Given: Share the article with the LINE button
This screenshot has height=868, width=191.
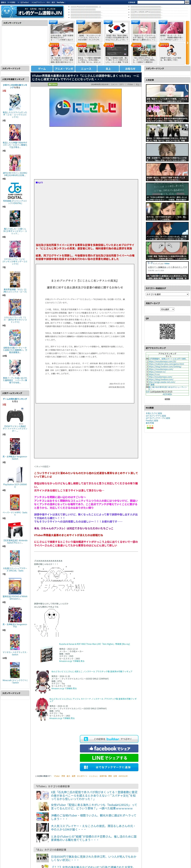Looking at the screenshot, I should (x=109, y=758).
